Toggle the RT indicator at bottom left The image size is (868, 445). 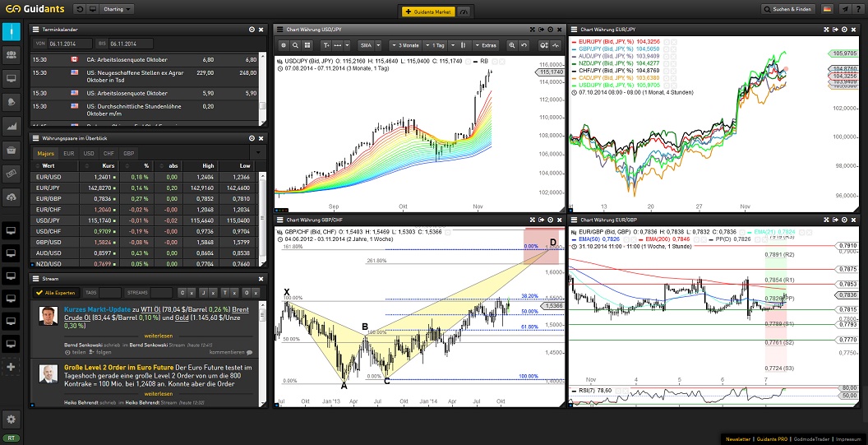tap(11, 438)
